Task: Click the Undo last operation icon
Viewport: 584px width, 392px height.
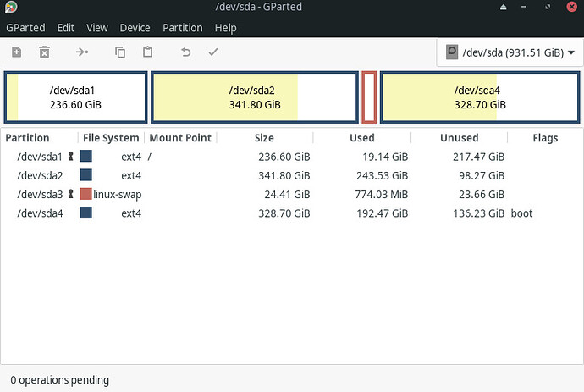Action: 186,52
